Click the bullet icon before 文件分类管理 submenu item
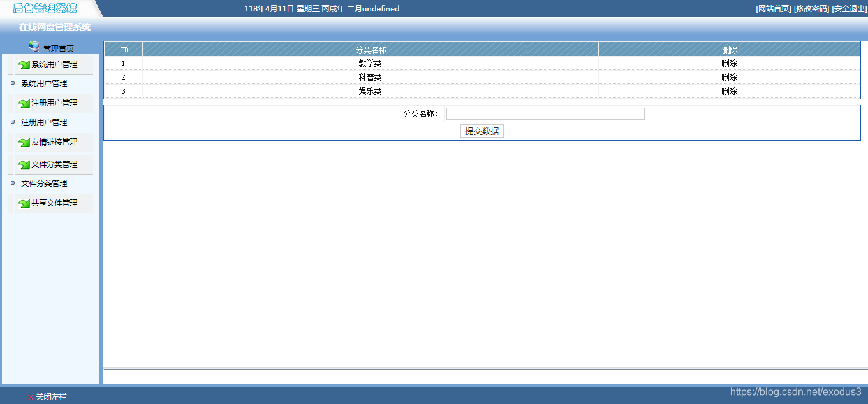This screenshot has width=868, height=404. pos(13,183)
